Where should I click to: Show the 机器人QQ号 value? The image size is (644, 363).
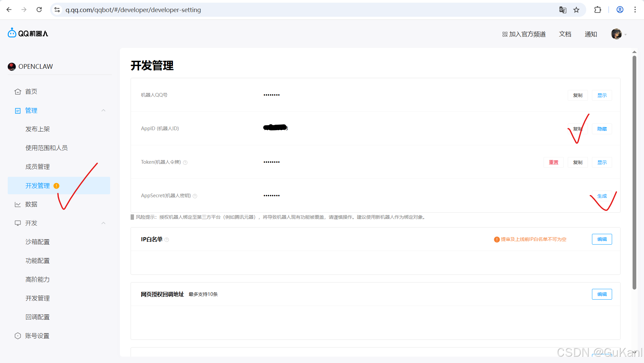(x=602, y=95)
